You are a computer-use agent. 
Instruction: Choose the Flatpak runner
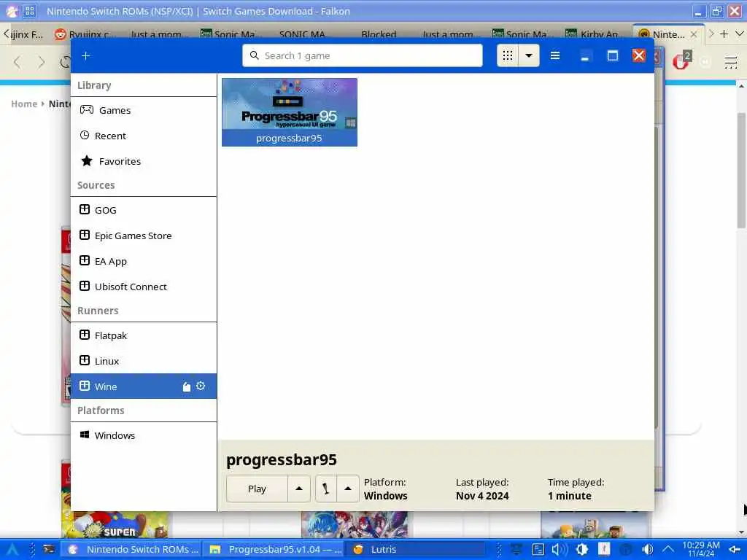(144, 335)
